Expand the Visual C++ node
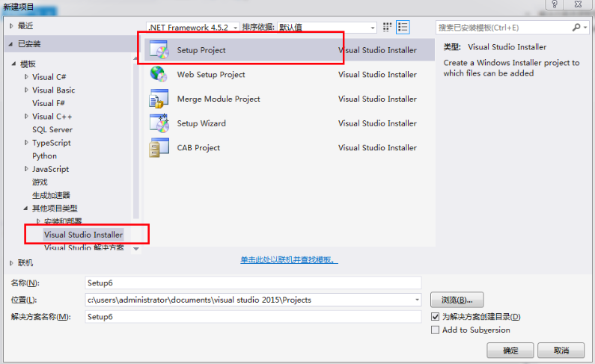This screenshot has height=364, width=595. coord(26,117)
